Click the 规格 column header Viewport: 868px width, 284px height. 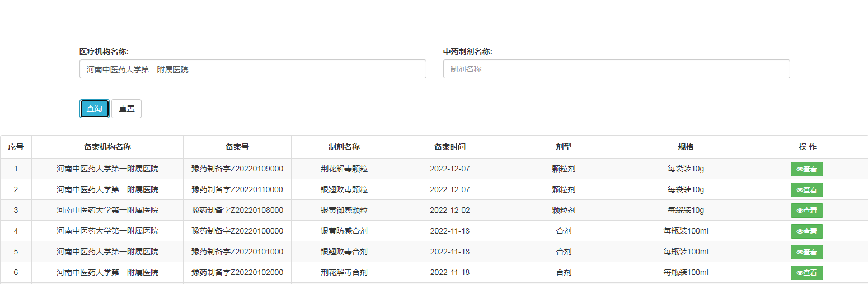pyautogui.click(x=686, y=147)
